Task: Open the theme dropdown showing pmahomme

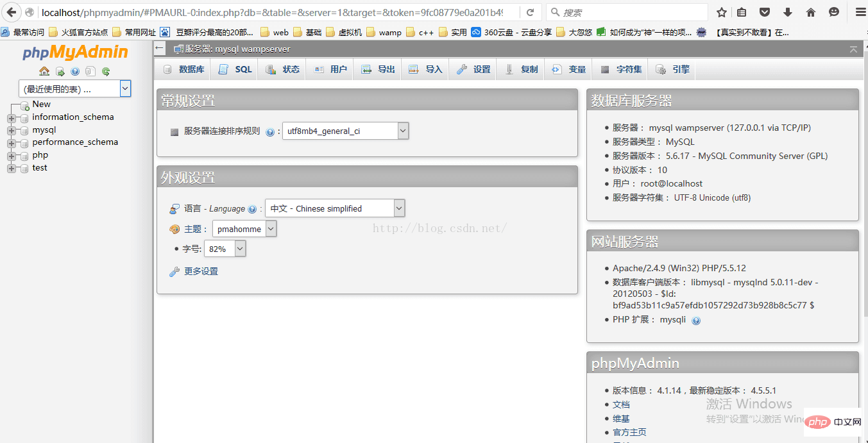Action: pos(244,229)
